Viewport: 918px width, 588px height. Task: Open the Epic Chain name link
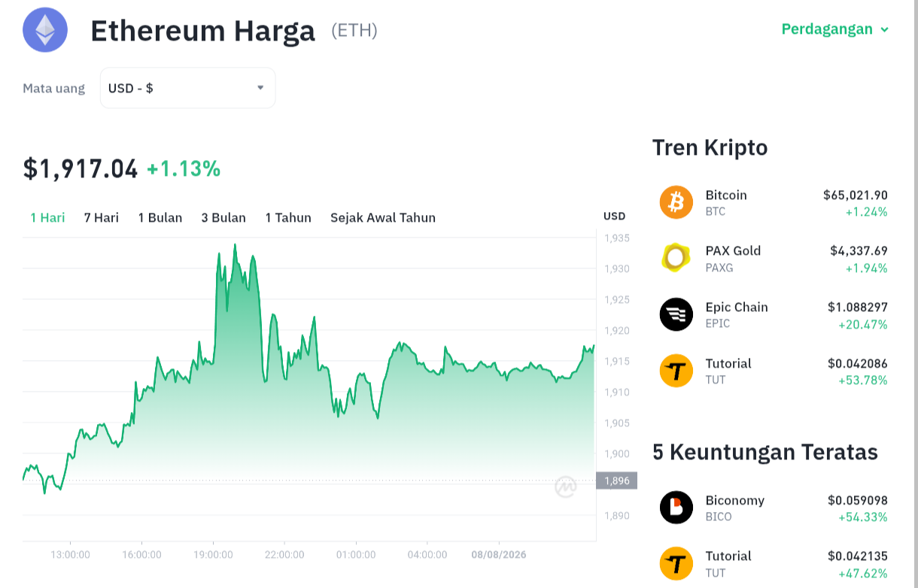(x=737, y=307)
